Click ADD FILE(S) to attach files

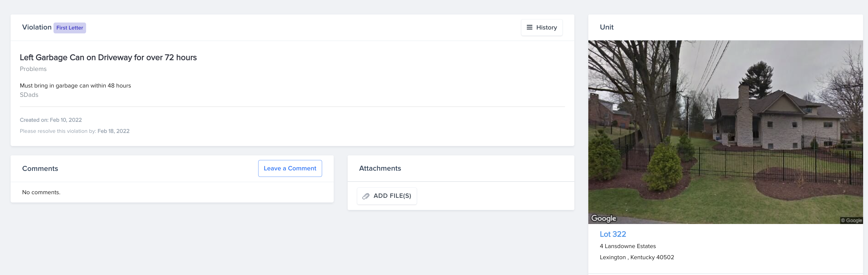coord(387,196)
